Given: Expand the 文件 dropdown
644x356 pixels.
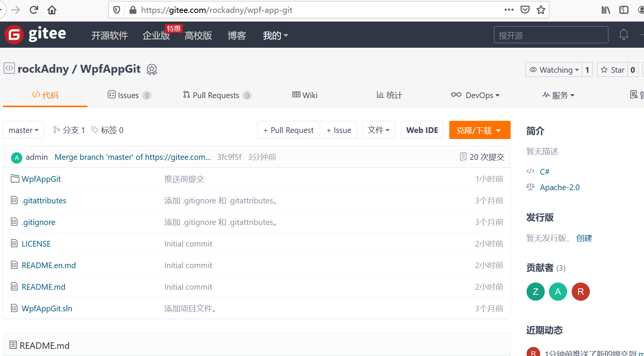Looking at the screenshot, I should coord(378,130).
